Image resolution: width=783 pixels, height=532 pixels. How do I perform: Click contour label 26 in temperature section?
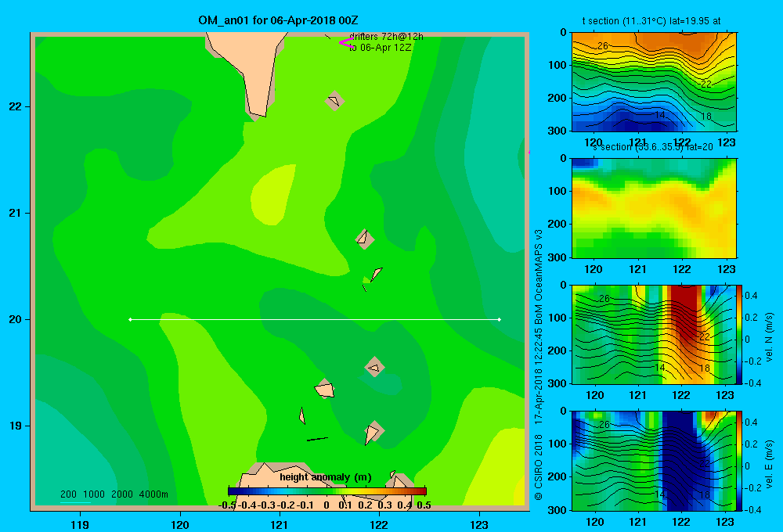point(603,46)
